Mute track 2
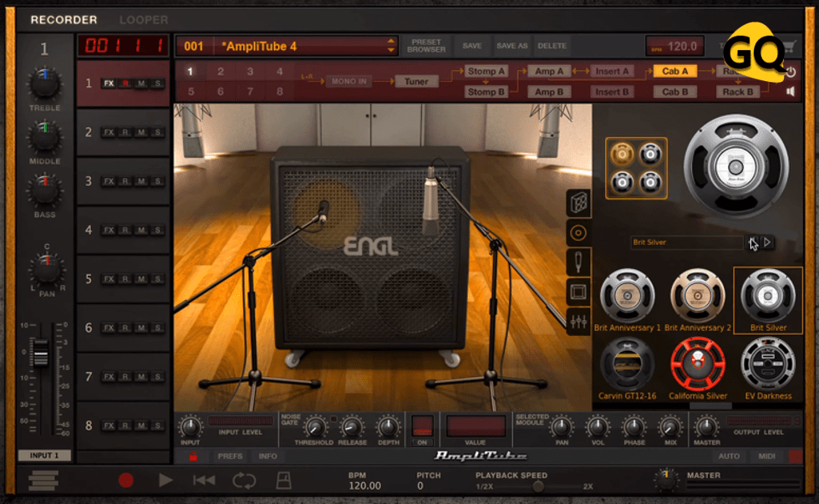Viewport: 819px width, 504px height. 141,133
